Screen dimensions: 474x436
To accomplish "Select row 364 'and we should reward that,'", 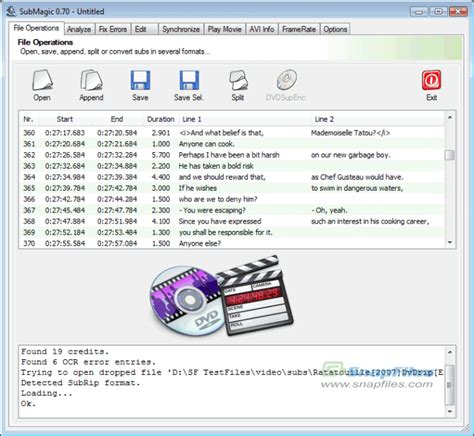I will pyautogui.click(x=232, y=177).
